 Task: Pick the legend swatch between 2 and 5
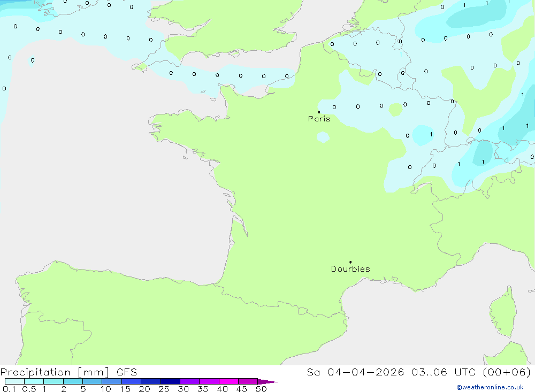tap(73, 381)
